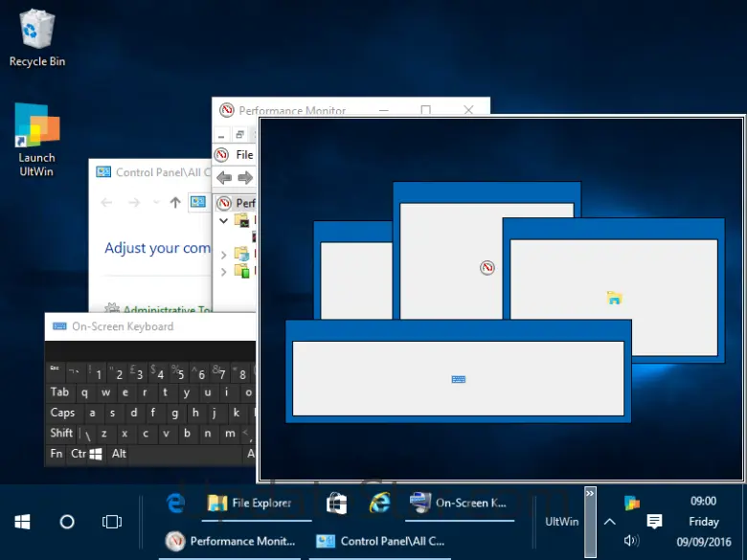Open the Windows Store taskbar icon
The width and height of the screenshot is (747, 560).
(x=336, y=503)
